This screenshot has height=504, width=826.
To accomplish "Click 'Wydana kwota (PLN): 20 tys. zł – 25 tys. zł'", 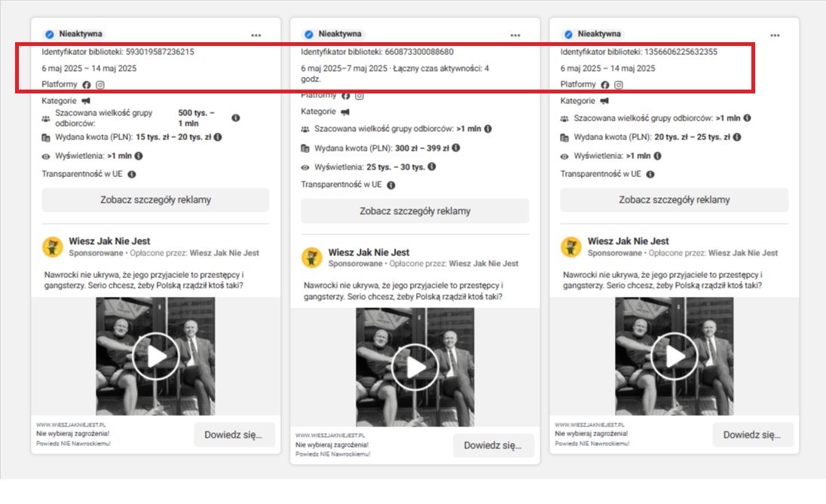I will point(652,137).
